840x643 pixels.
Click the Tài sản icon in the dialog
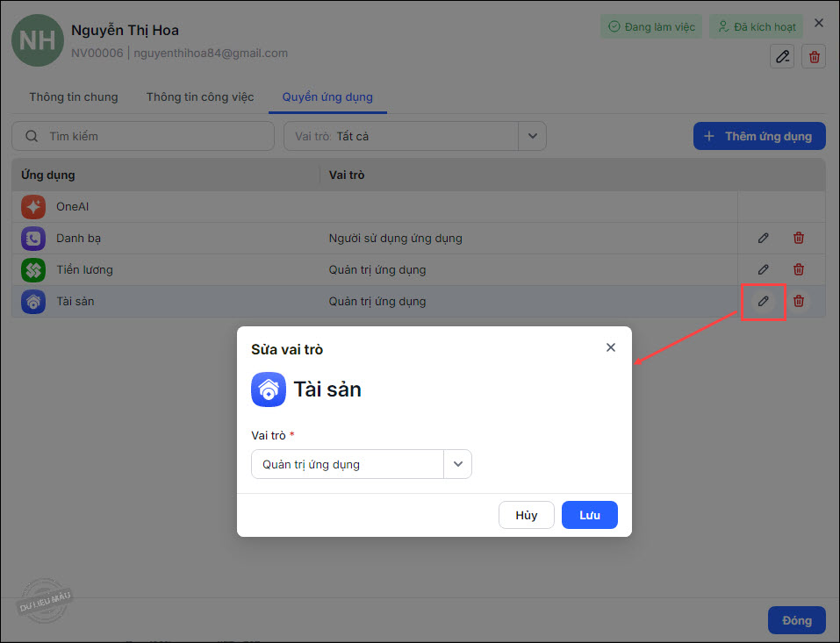[x=269, y=389]
